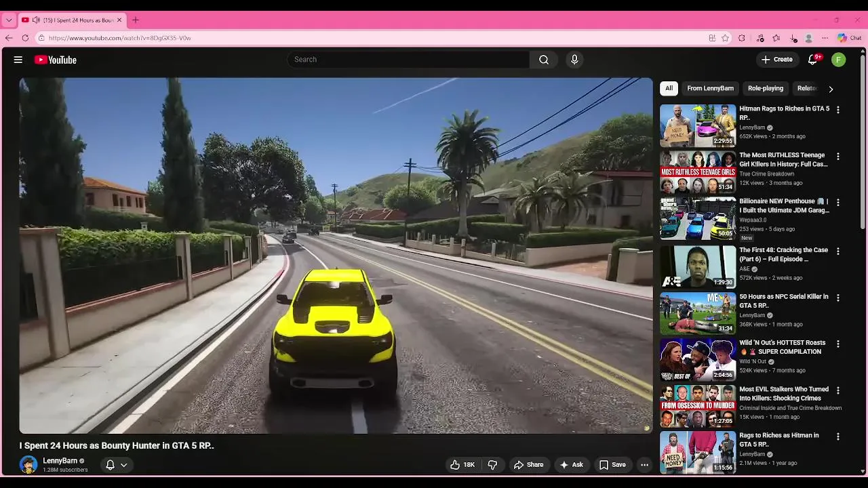The width and height of the screenshot is (868, 488).
Task: Click the search magnifier button
Action: tap(544, 60)
